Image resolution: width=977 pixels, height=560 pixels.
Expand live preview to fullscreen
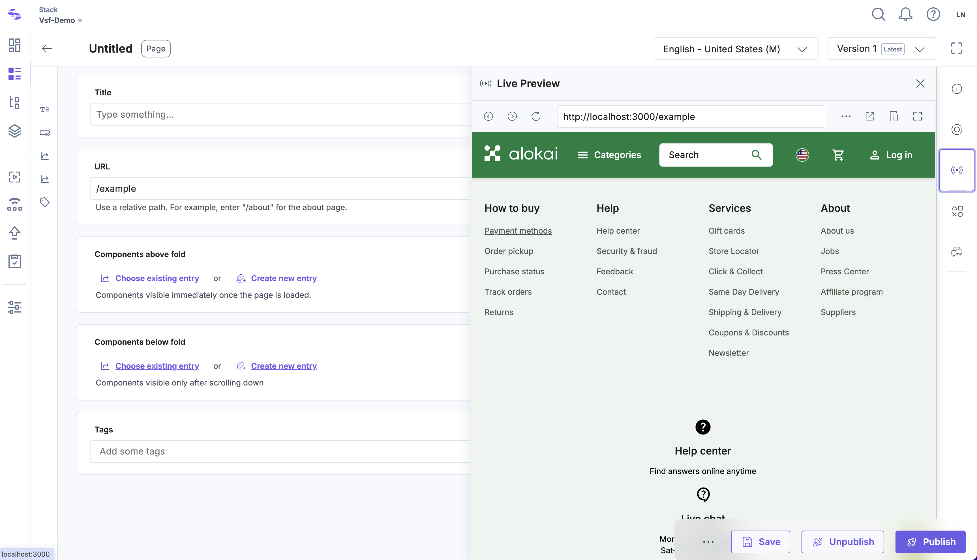[x=917, y=116]
